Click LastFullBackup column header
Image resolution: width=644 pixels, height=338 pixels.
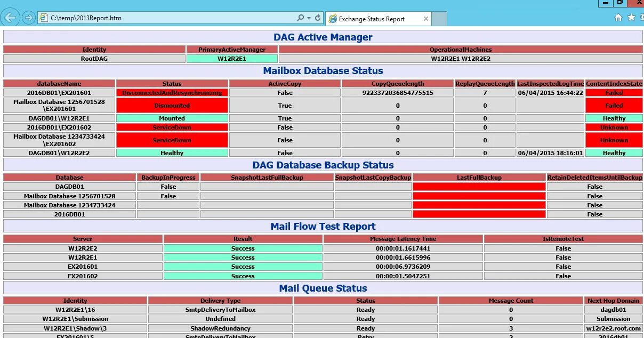coord(479,178)
